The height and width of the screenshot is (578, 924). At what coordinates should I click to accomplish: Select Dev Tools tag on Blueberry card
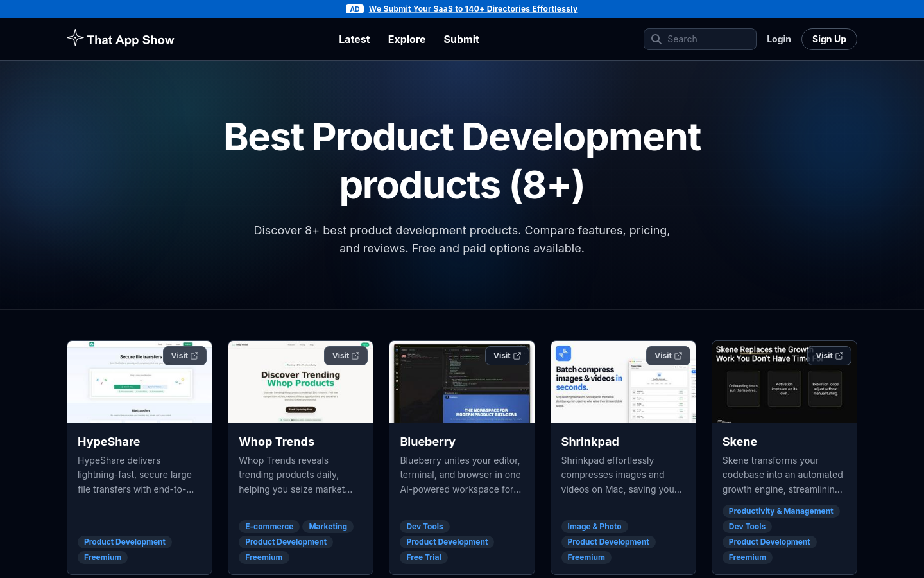(x=425, y=527)
